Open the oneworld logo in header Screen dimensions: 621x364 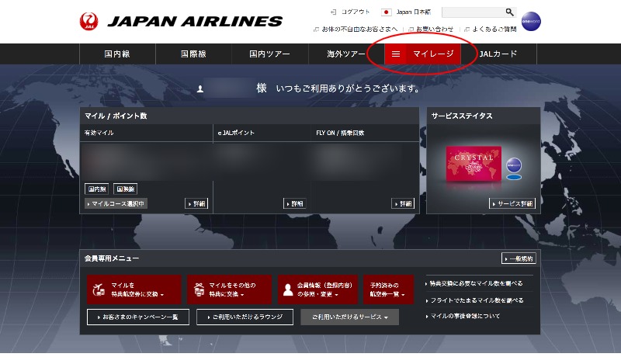click(x=531, y=21)
